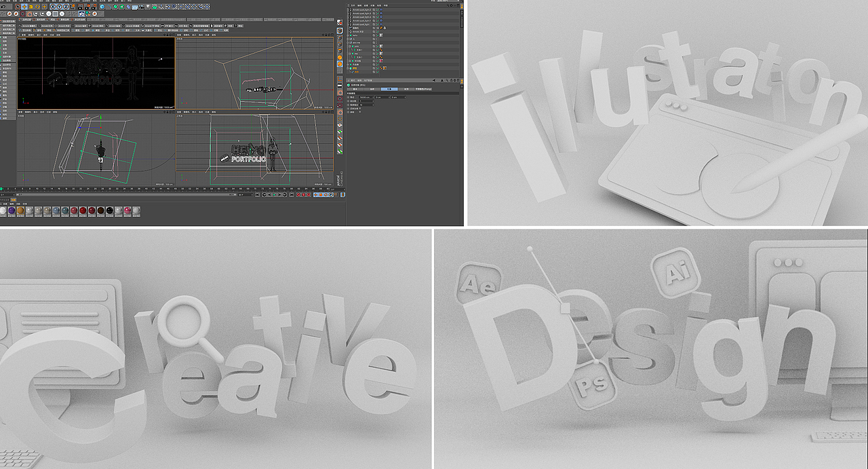
Task: Click the Attribute Manager back arrow
Action: click(x=434, y=80)
